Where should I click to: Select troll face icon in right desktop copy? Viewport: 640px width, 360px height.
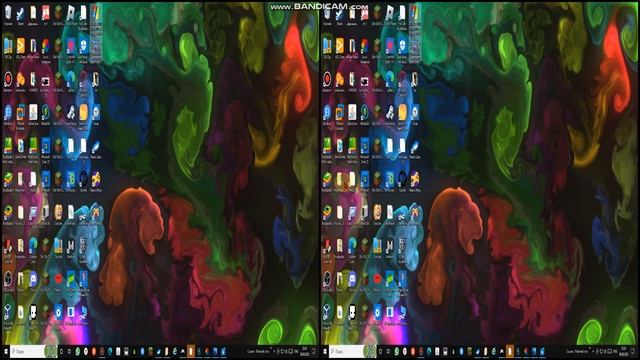pos(378,211)
